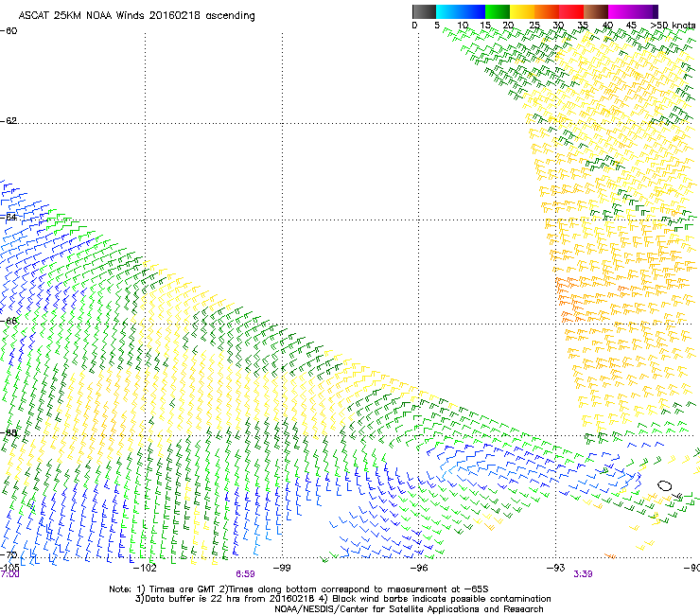
Task: Click the "25" label under the color bar
Action: [x=534, y=25]
